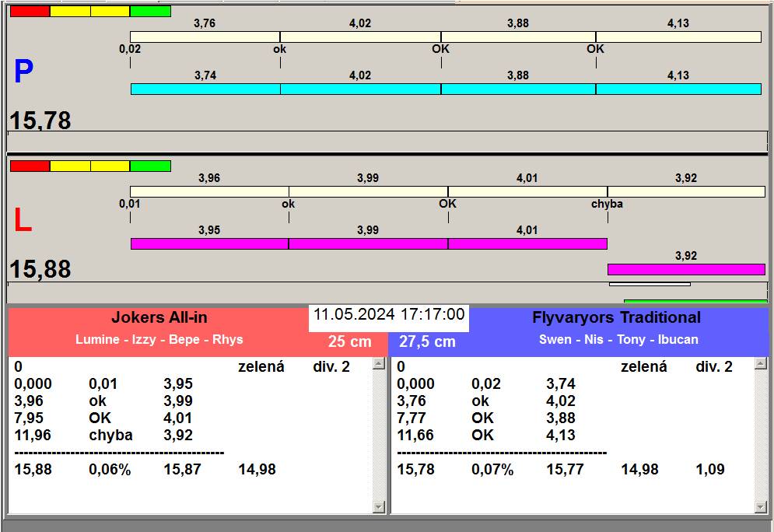774x532 pixels.
Task: Click the 27,5 cm jump height
Action: [x=428, y=341]
